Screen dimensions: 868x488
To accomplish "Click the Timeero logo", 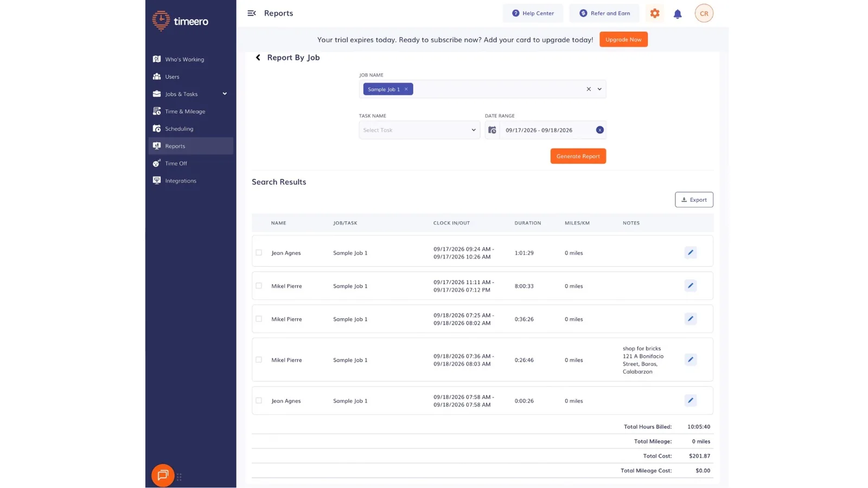I will pos(180,21).
